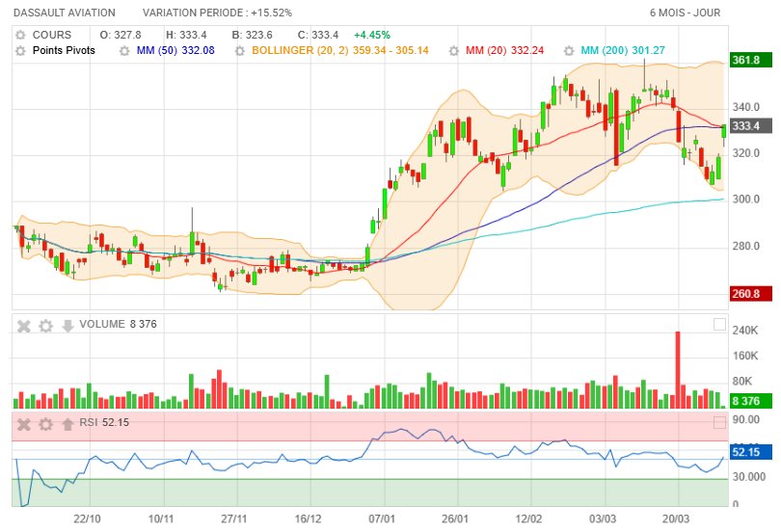
Task: Click the green 8 376 volume tag
Action: tap(750, 401)
